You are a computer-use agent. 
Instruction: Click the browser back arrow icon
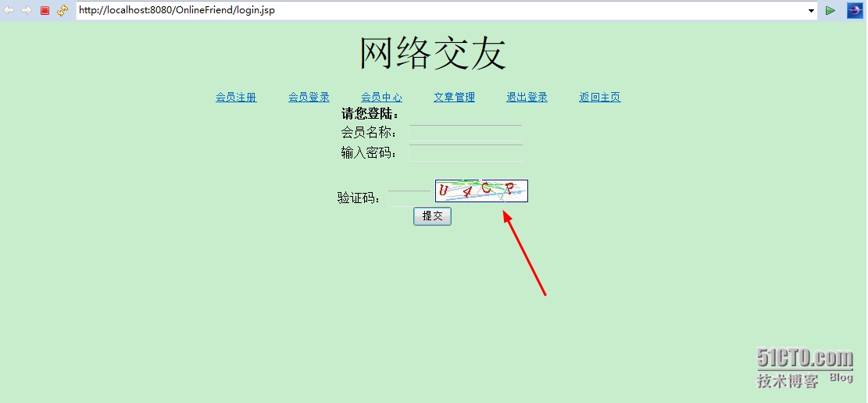[x=9, y=10]
